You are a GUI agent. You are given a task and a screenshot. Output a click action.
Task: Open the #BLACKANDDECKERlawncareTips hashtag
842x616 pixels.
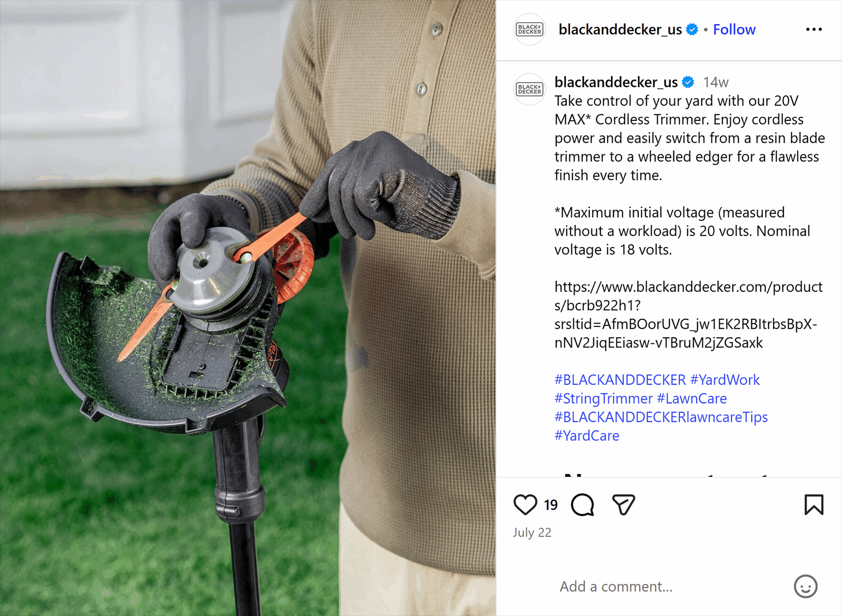[x=661, y=417]
